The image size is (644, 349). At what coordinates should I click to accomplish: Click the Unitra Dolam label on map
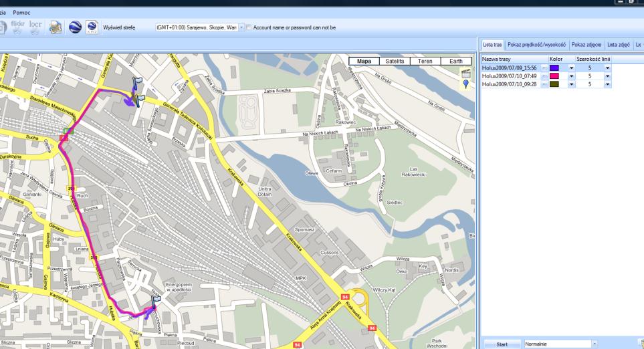pos(265,191)
